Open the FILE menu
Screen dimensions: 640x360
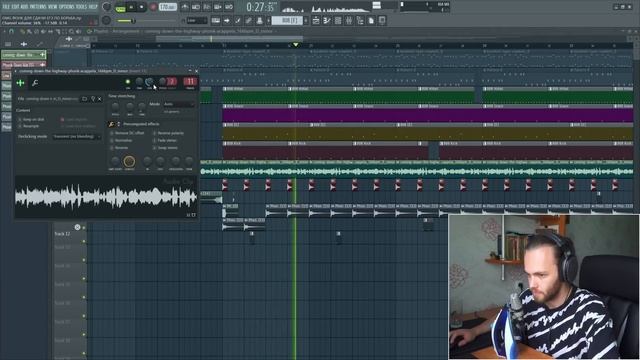click(7, 7)
